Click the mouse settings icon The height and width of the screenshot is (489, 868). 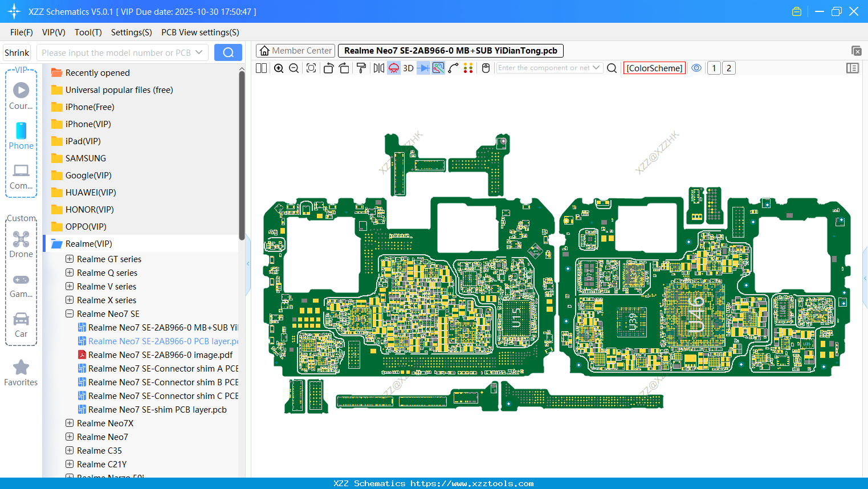click(x=486, y=68)
